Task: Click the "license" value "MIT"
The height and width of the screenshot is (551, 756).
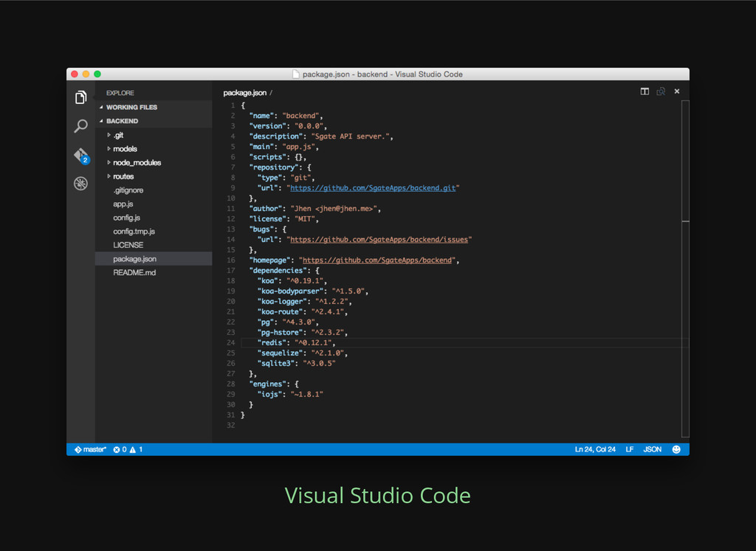Action: pyautogui.click(x=305, y=219)
